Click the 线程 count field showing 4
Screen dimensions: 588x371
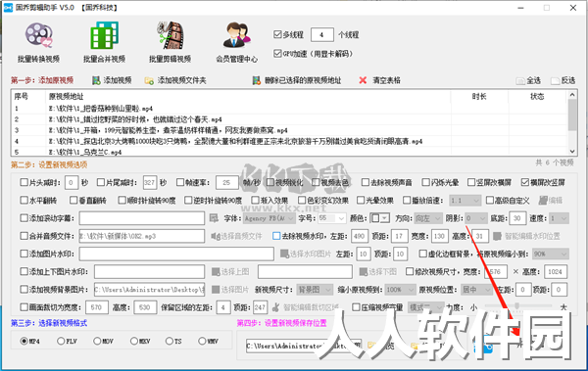pos(322,35)
